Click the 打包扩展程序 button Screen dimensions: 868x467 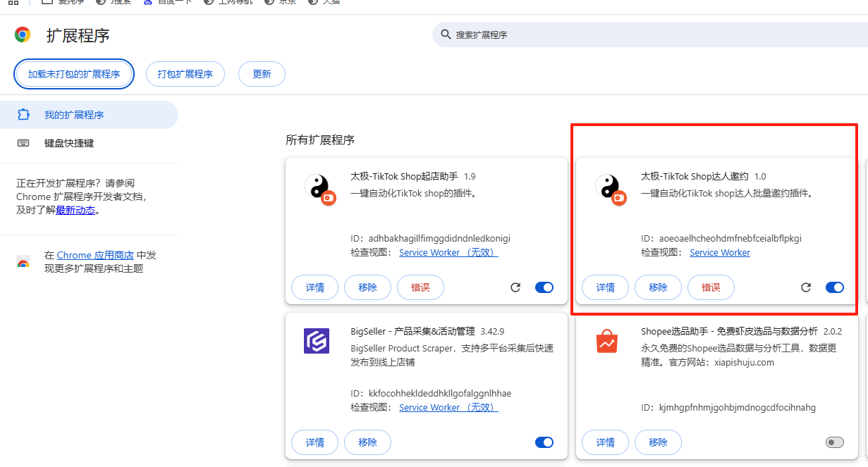coord(185,74)
